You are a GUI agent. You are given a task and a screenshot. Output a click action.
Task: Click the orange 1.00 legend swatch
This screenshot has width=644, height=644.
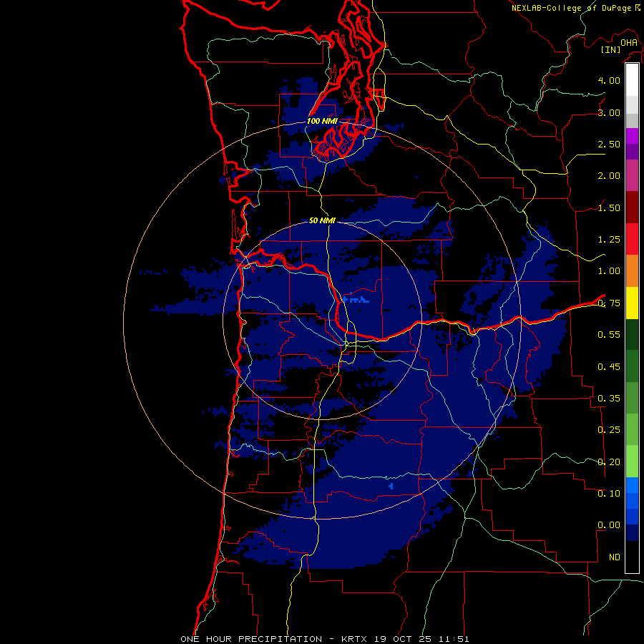(632, 270)
